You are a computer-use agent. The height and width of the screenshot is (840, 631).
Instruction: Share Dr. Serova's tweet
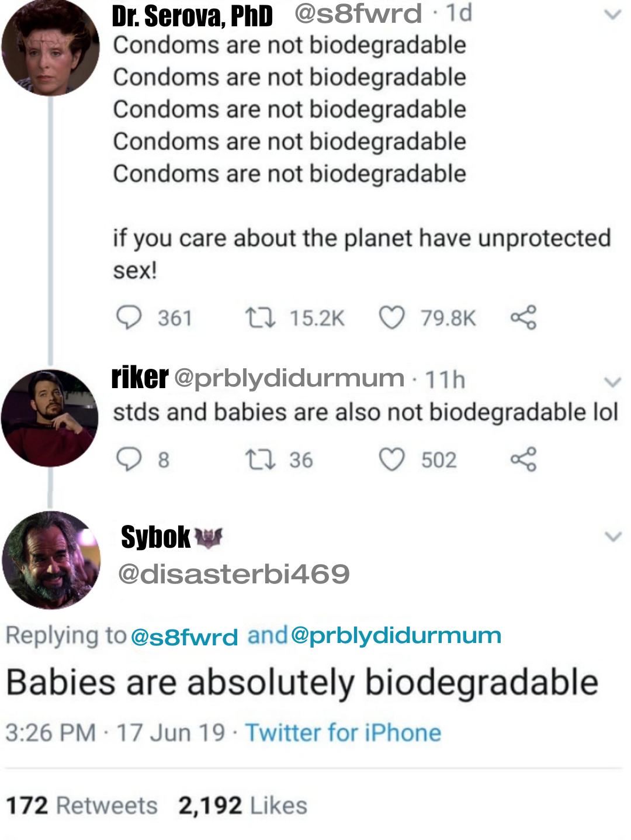coord(523,317)
